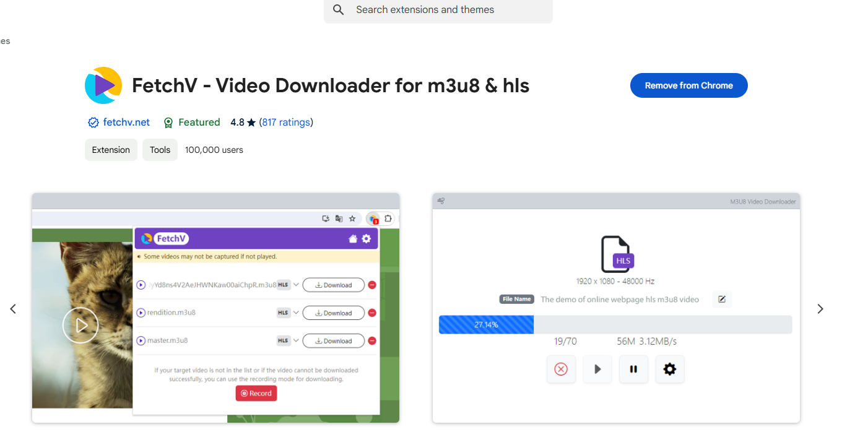This screenshot has height=432, width=868.
Task: Click the edit pencil icon beside the file name
Action: pos(722,300)
